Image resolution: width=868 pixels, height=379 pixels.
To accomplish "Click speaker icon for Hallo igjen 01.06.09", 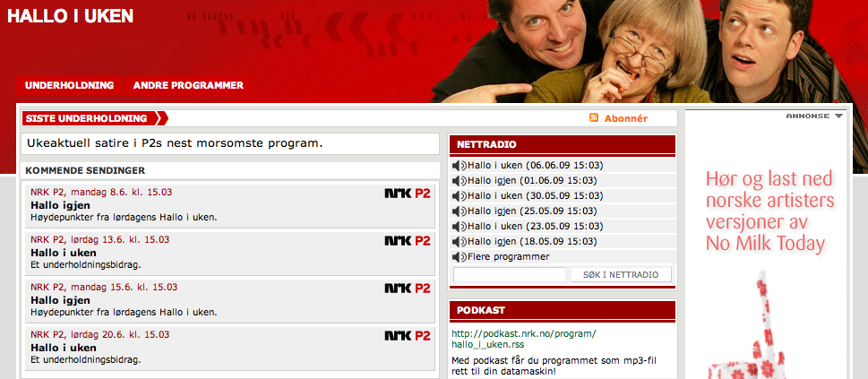I will [x=460, y=181].
